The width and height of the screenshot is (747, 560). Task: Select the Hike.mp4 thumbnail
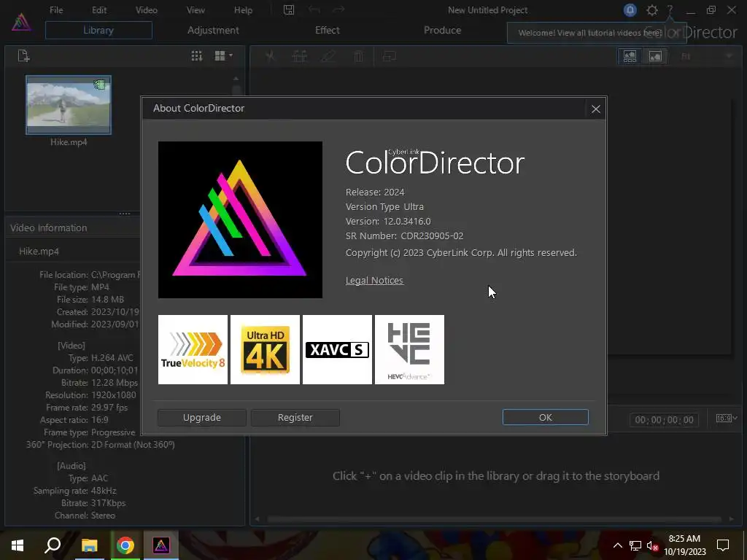point(69,105)
